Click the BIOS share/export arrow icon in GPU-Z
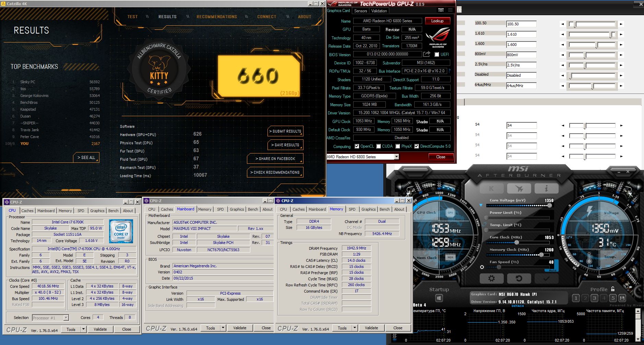Screen dimensions: 644x345 (x=427, y=54)
